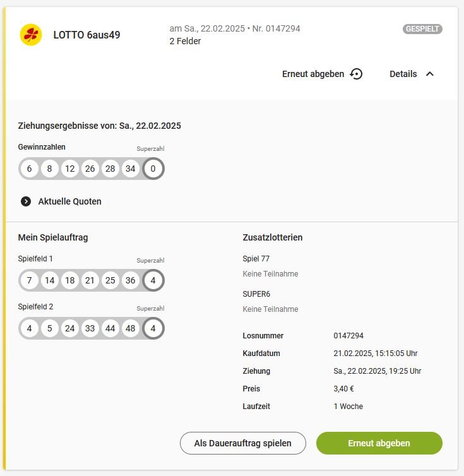Click the Aktuelle Quoten arrow icon

point(26,201)
